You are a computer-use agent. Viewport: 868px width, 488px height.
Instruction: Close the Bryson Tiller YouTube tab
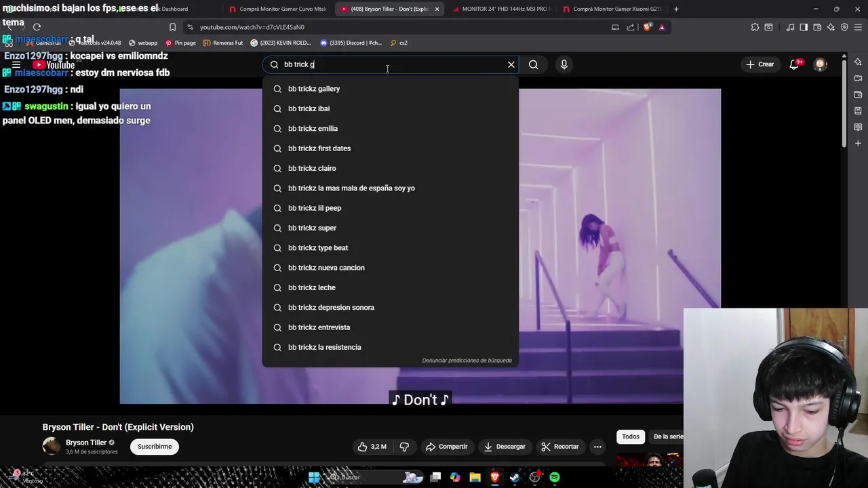437,9
